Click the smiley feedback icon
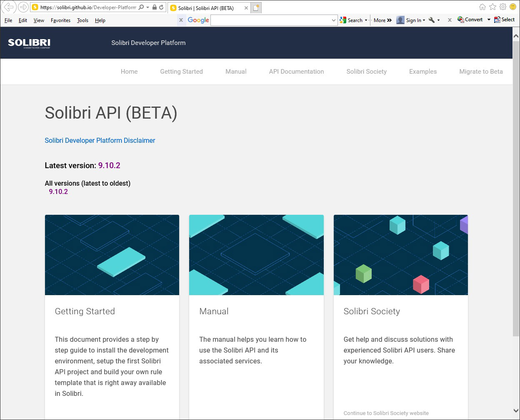Viewport: 520px width, 420px height. pos(513,7)
